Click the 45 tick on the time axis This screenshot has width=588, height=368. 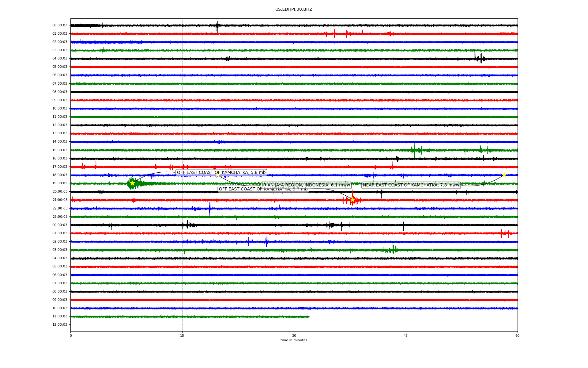(405, 335)
